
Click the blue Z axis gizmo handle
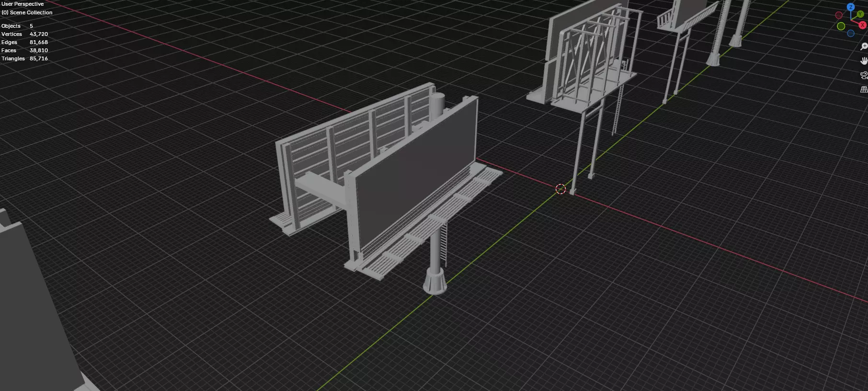(x=851, y=7)
